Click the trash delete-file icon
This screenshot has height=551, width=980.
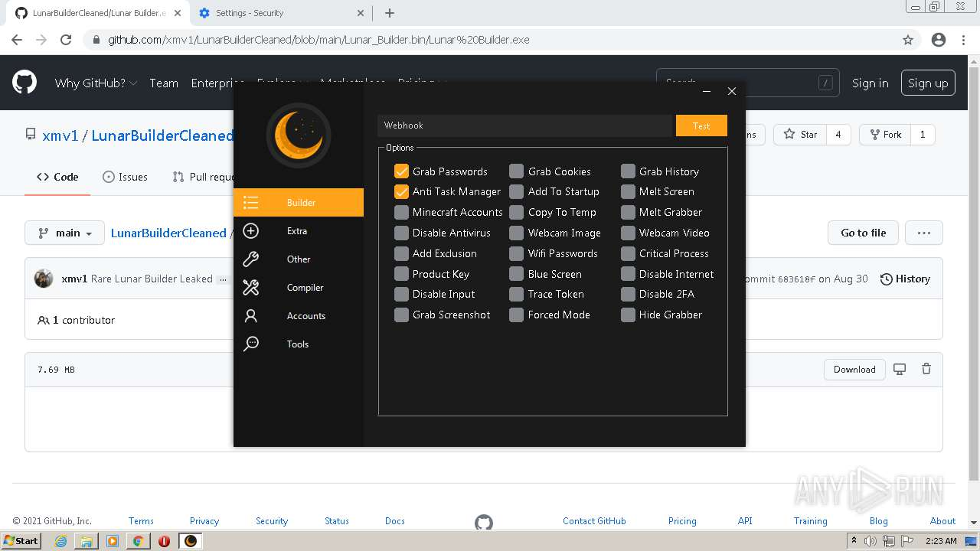[926, 370]
